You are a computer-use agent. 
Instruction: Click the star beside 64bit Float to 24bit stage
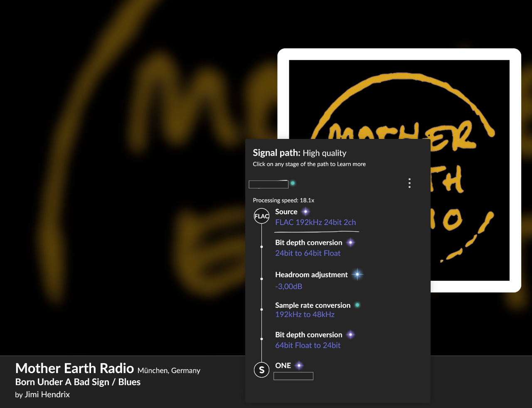[350, 335]
